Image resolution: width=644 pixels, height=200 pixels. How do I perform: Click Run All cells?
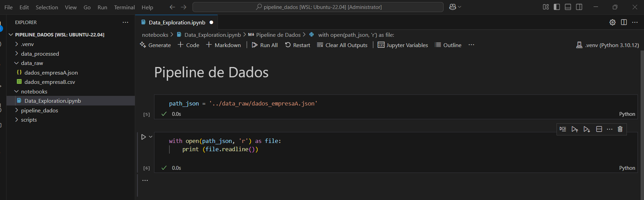pos(265,45)
